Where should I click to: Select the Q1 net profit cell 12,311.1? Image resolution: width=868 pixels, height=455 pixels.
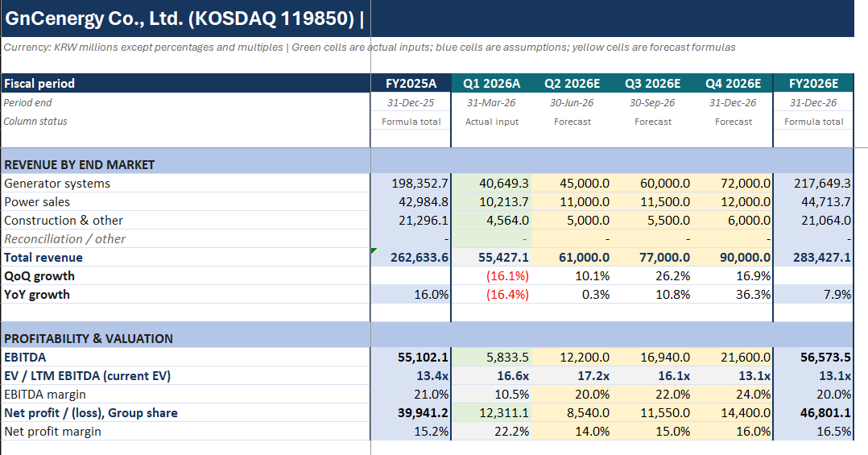click(491, 412)
